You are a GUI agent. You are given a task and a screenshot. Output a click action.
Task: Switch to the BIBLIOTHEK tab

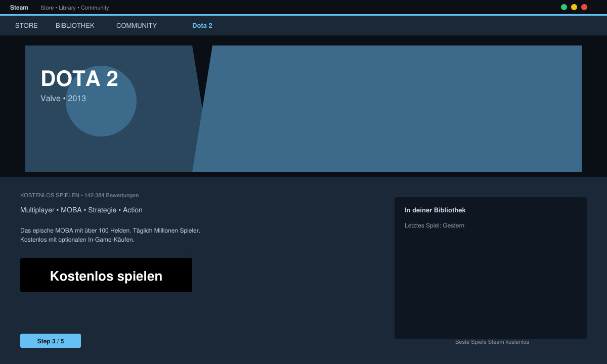point(75,25)
